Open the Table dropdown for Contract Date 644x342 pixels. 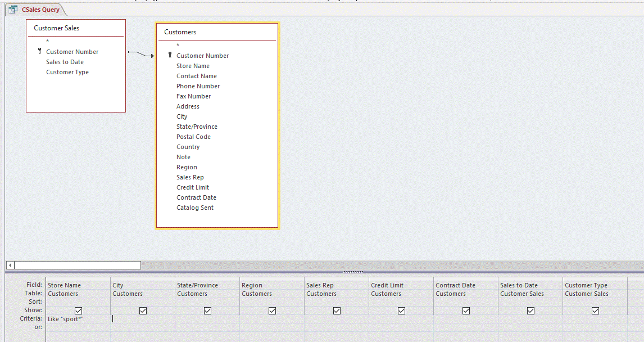[x=465, y=293]
